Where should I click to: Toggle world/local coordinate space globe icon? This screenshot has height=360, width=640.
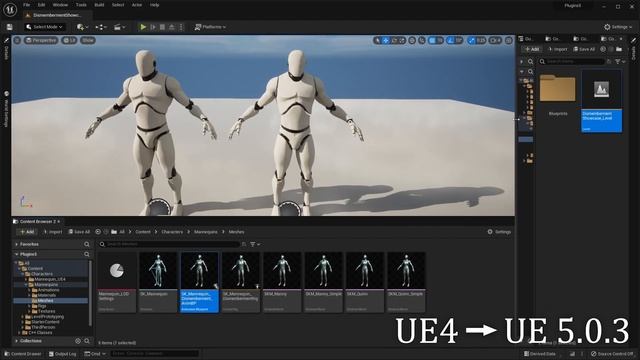click(412, 40)
